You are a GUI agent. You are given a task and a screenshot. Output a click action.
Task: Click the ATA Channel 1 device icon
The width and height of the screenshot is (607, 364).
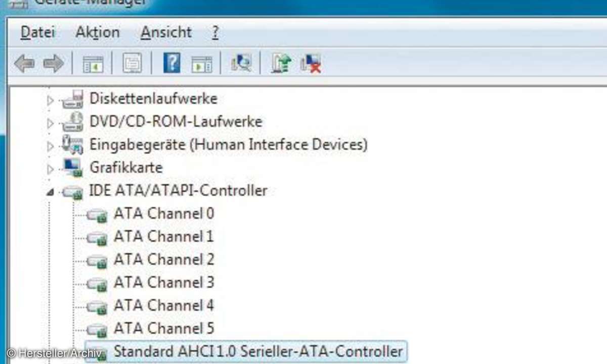point(97,239)
